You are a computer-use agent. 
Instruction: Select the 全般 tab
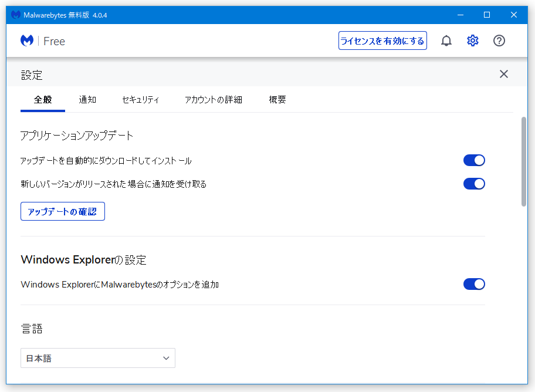pyautogui.click(x=43, y=100)
